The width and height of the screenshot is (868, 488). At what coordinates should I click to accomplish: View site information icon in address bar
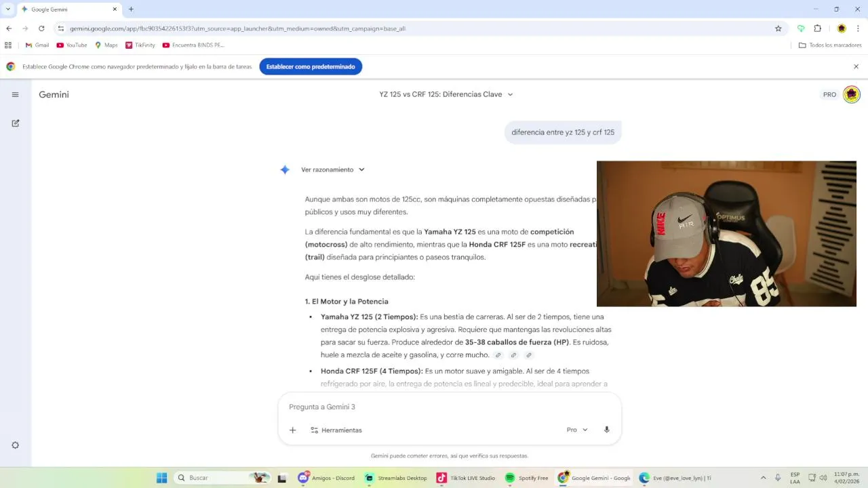(61, 28)
